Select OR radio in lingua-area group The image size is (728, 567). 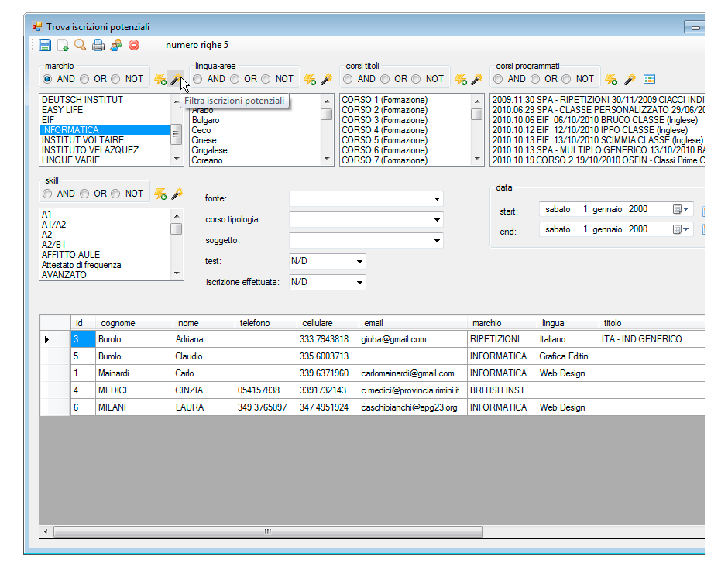(x=235, y=79)
